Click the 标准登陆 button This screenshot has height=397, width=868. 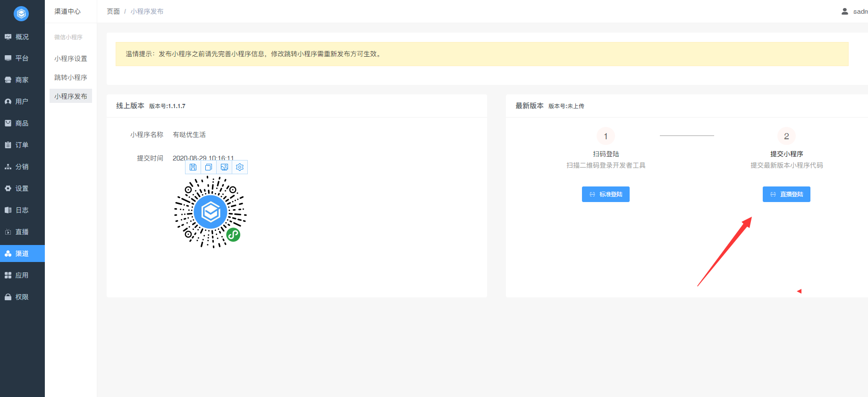[x=606, y=194]
